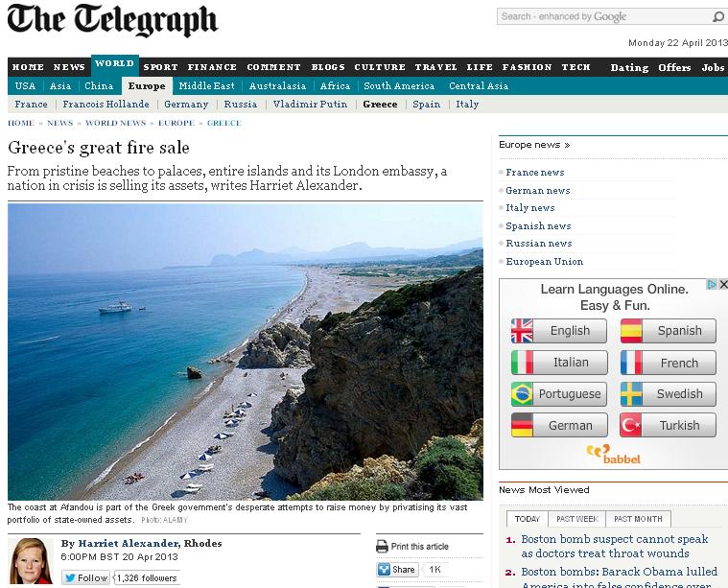Click the Afandou beach photo
Viewport: 728px width, 588px height.
246,352
